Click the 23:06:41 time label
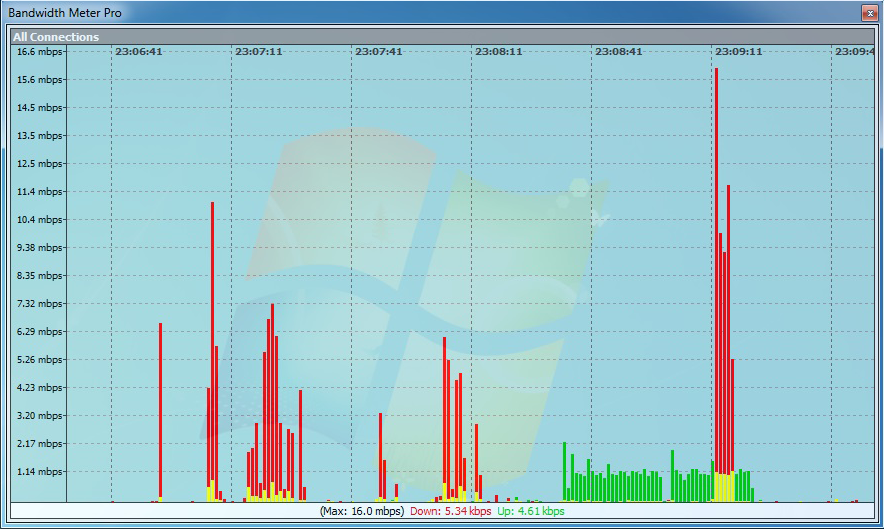 (139, 51)
